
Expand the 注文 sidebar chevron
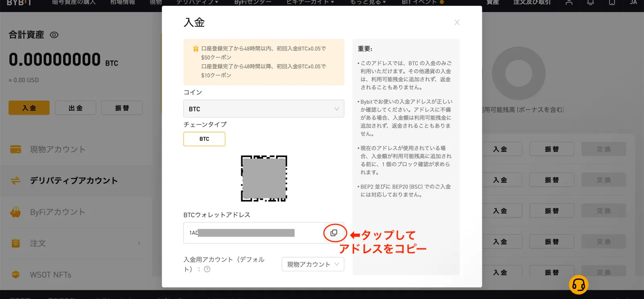point(139,243)
